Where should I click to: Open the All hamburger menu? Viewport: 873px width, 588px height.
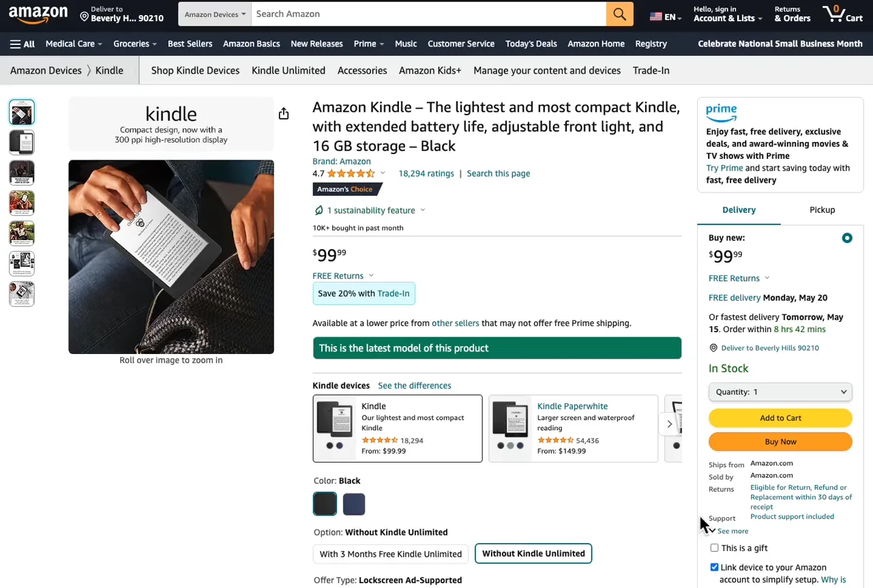pyautogui.click(x=23, y=44)
